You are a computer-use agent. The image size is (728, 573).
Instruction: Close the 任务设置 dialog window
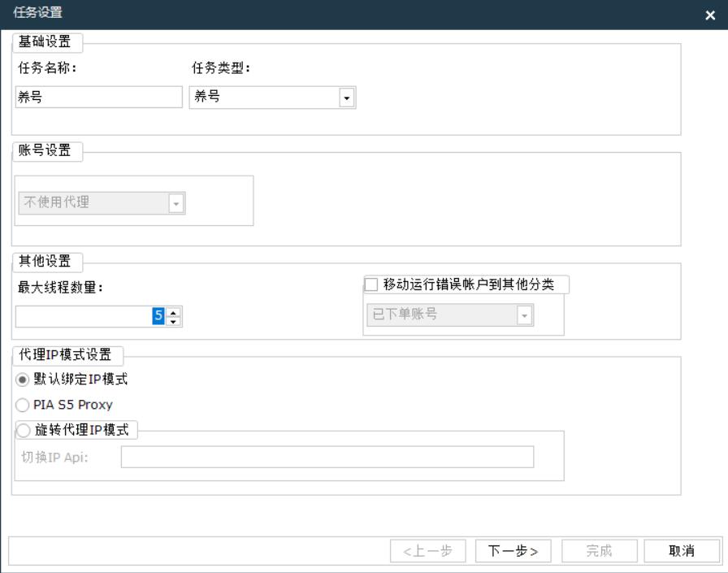click(710, 15)
